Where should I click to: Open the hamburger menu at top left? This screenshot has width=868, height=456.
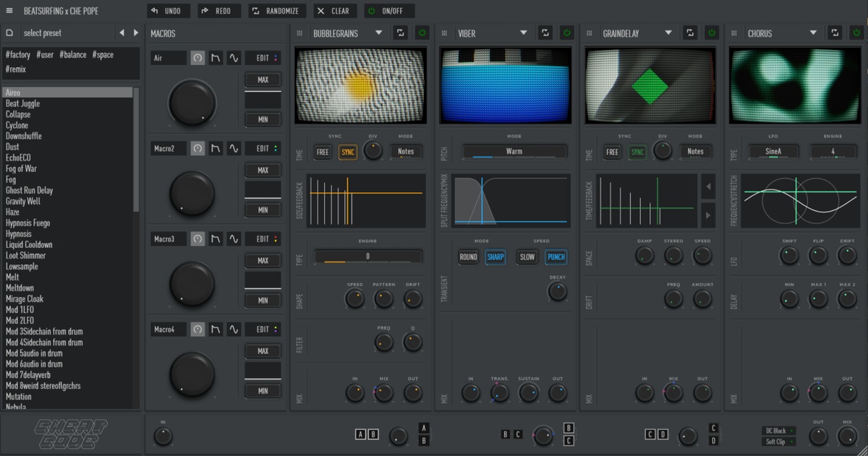pyautogui.click(x=9, y=11)
